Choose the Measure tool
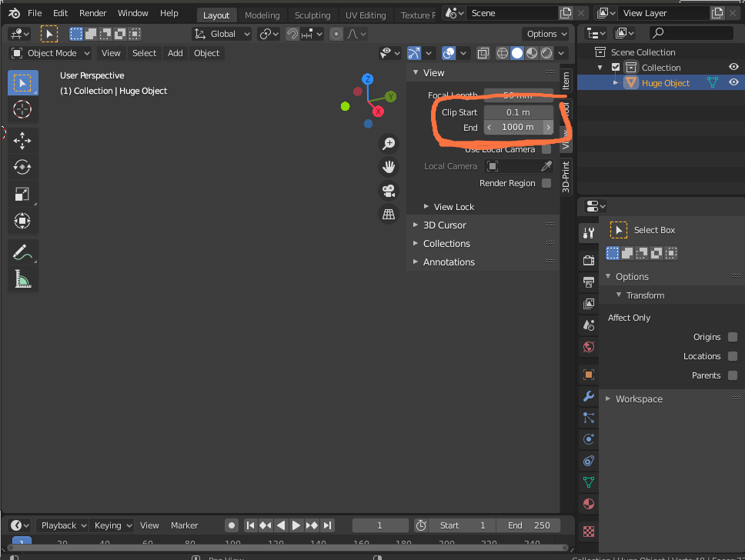This screenshot has height=560, width=745. (22, 278)
